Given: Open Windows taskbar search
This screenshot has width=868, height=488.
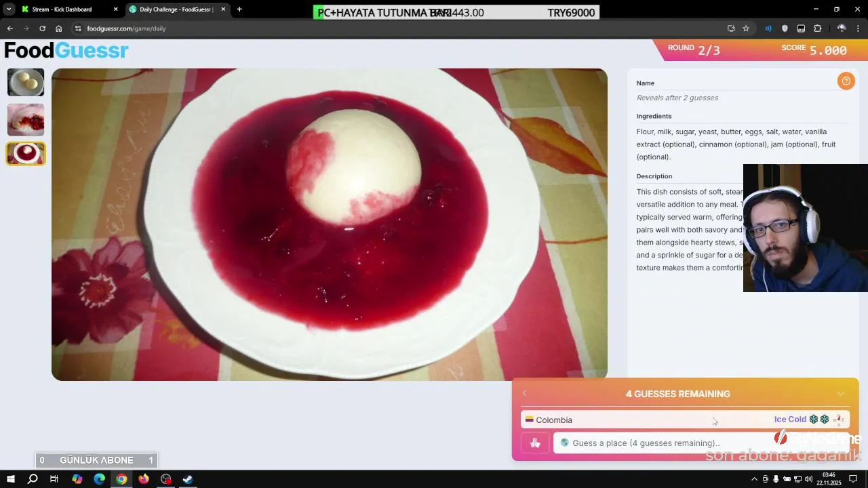Looking at the screenshot, I should click(33, 479).
